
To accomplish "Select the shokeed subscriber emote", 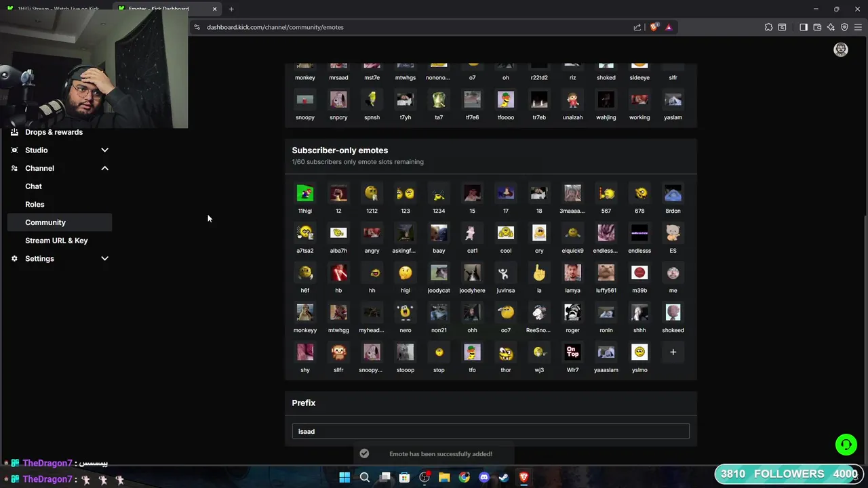I will click(673, 313).
